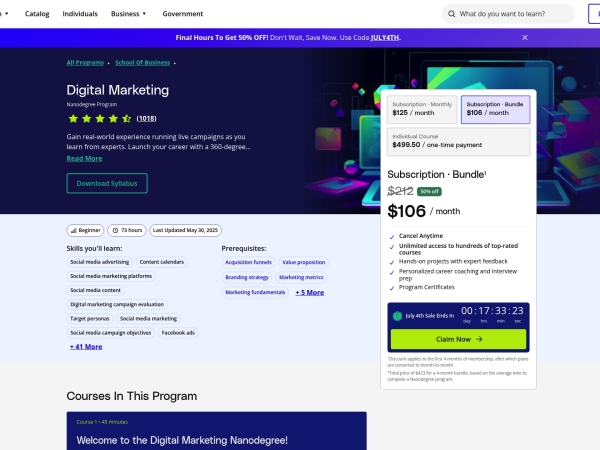Click the Digital marketing campaign evaluation tag

click(x=117, y=305)
